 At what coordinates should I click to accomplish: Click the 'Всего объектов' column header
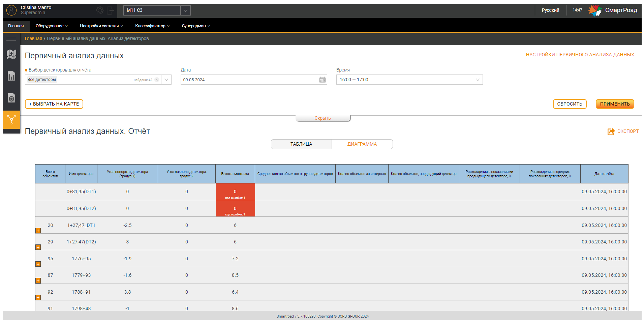[50, 174]
